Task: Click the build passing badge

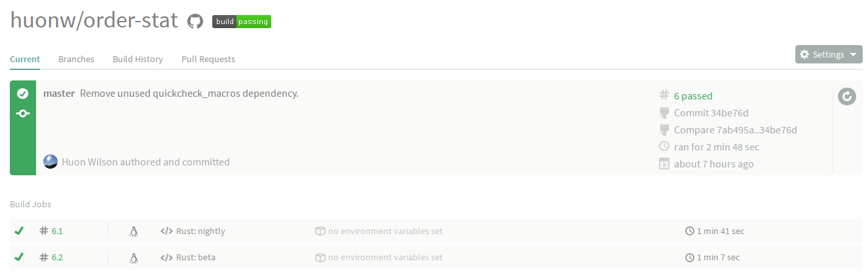Action: [242, 22]
